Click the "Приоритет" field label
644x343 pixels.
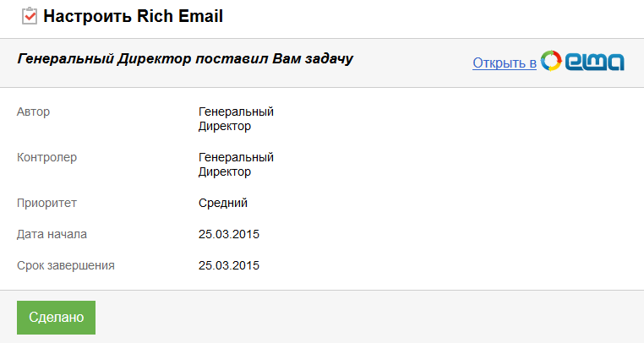point(47,203)
